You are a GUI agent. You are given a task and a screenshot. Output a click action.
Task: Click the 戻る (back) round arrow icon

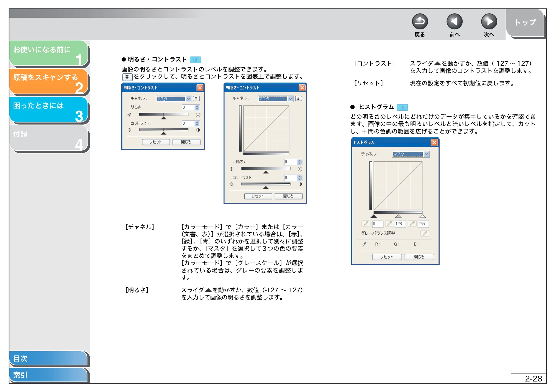pos(420,21)
